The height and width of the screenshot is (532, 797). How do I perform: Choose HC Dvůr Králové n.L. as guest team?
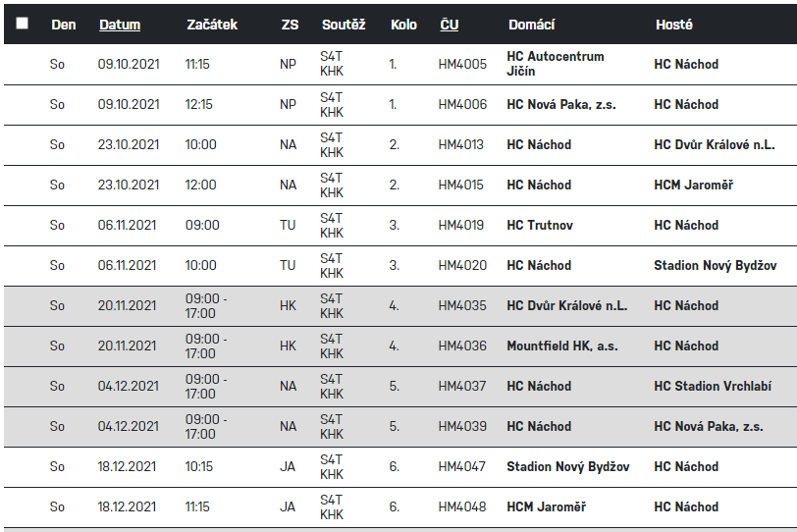click(715, 145)
